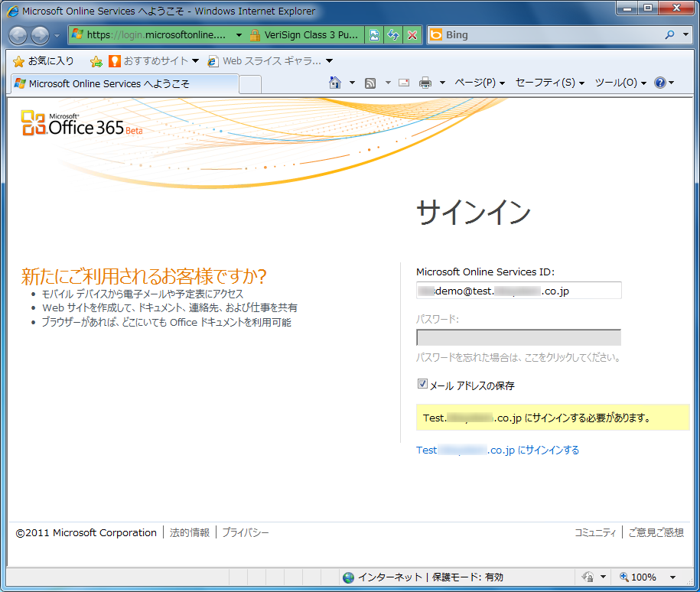Click the status bar privacy lock icon

click(588, 577)
